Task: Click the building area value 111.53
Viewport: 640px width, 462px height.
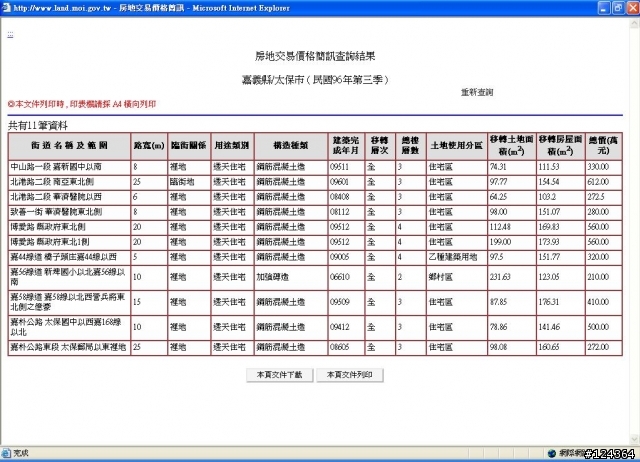Action: click(549, 167)
